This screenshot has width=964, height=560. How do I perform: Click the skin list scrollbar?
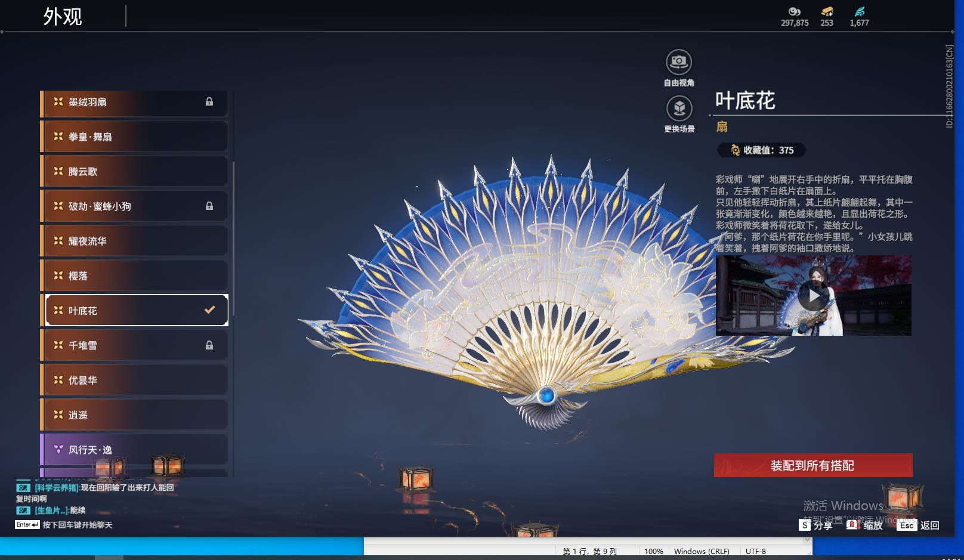(233, 239)
